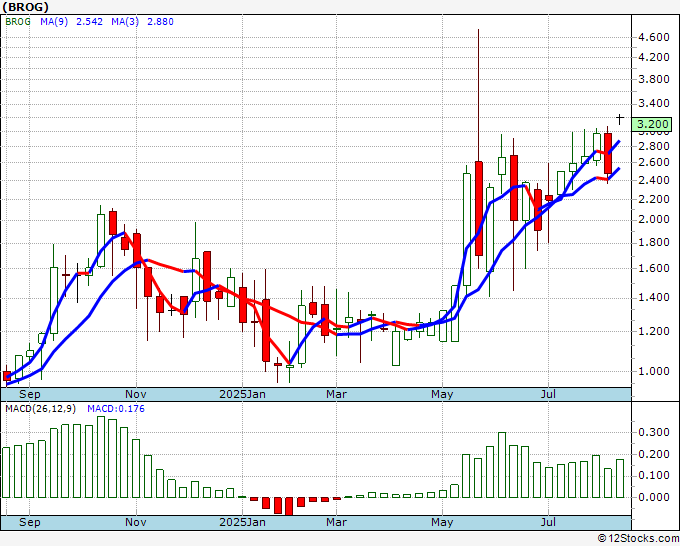Click the 2.200 price axis label

654,199
